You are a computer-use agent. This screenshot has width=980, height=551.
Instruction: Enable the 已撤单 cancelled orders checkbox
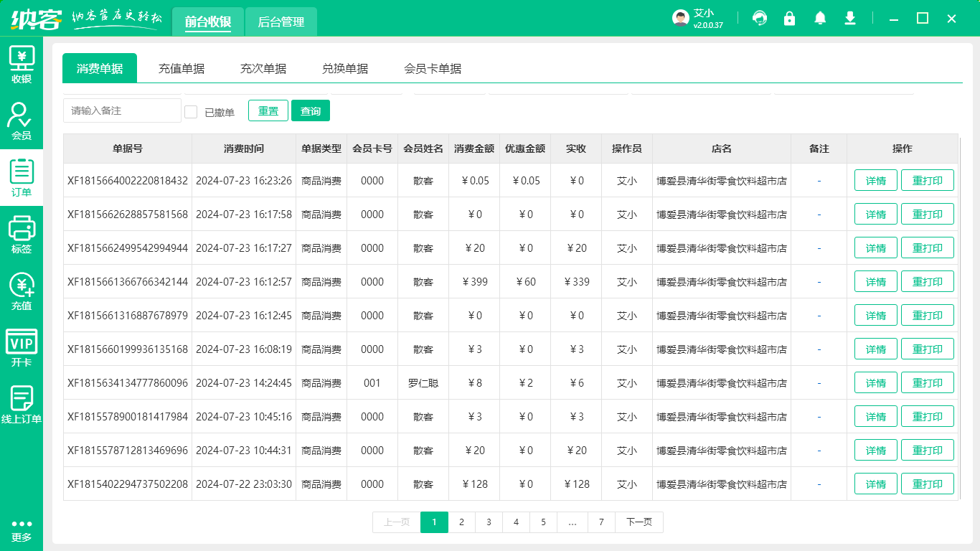(191, 111)
